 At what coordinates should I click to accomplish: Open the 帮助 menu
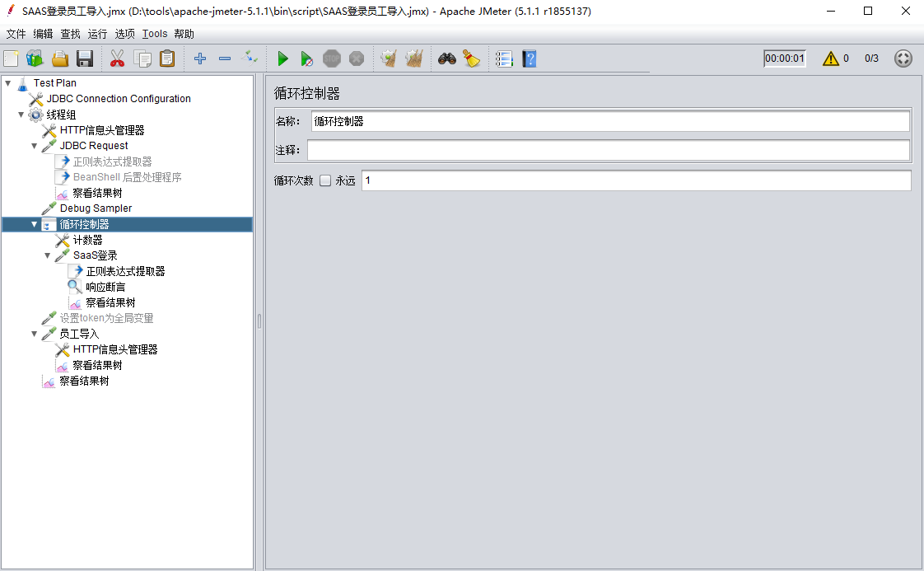[x=184, y=34]
